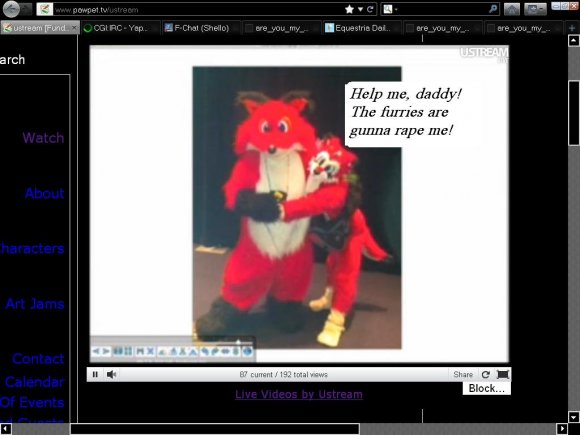This screenshot has height=435, width=580.
Task: Click the browser back arrow button
Action: click(11, 9)
